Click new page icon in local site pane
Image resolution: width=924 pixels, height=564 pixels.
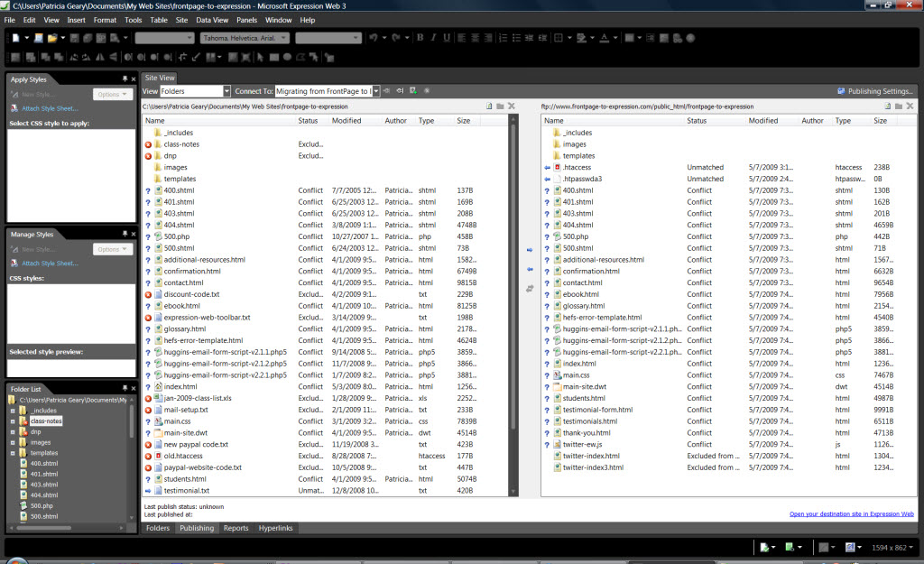pos(489,106)
